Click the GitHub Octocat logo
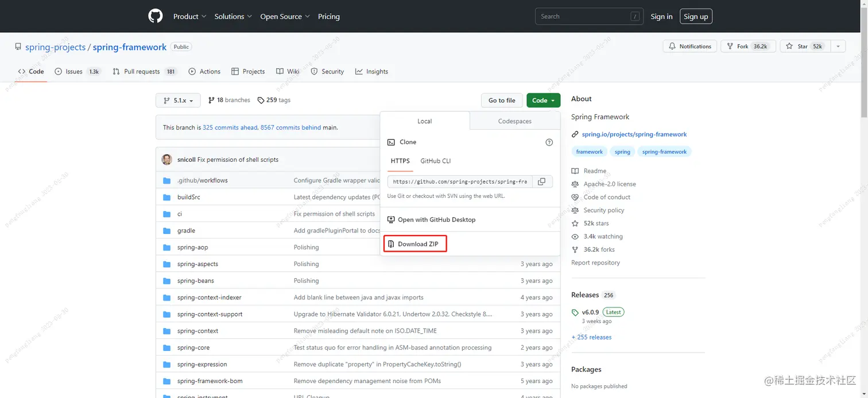 pyautogui.click(x=156, y=16)
